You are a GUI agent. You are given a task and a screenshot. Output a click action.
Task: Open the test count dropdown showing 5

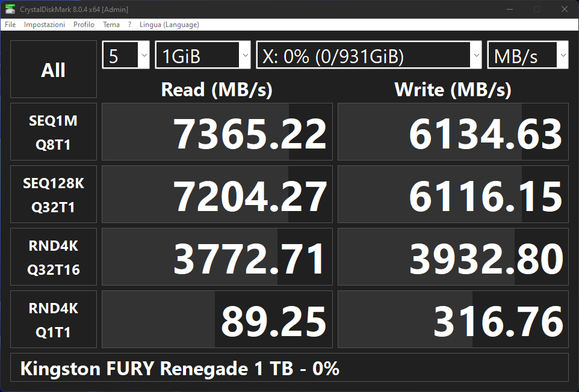[x=126, y=55]
